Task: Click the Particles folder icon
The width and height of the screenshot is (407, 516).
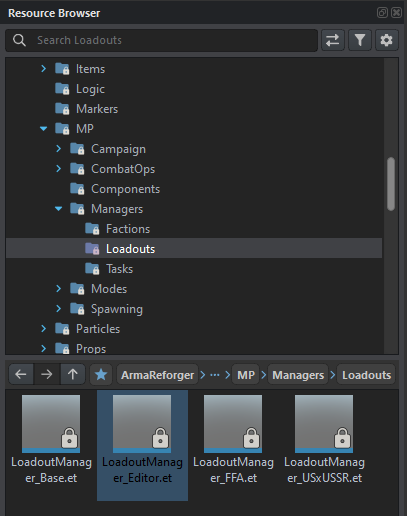Action: [62, 329]
